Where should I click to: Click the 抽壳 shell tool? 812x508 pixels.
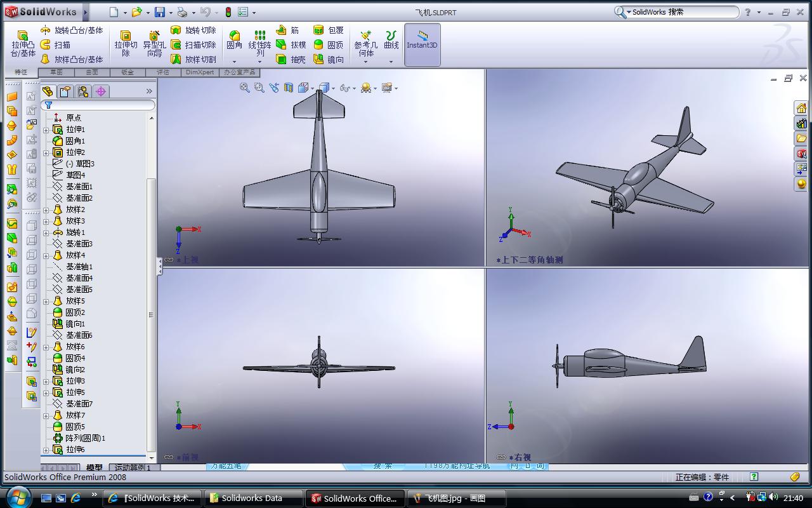pos(291,59)
